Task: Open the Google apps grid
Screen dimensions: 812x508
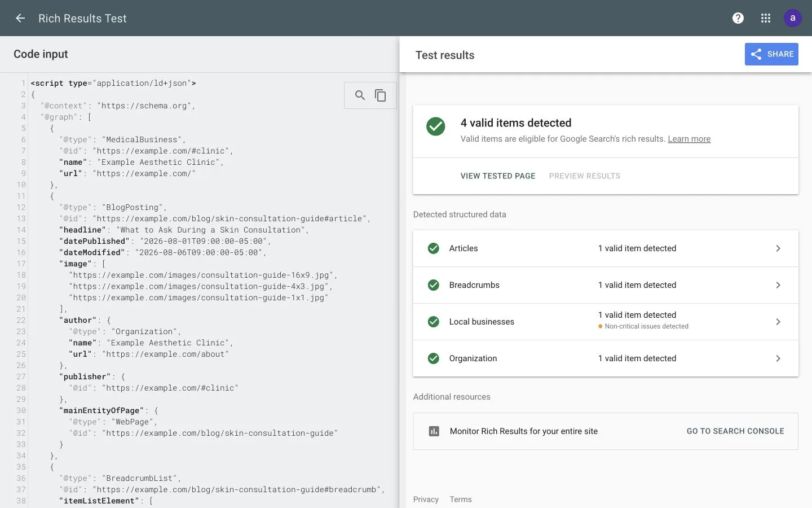Action: 765,18
